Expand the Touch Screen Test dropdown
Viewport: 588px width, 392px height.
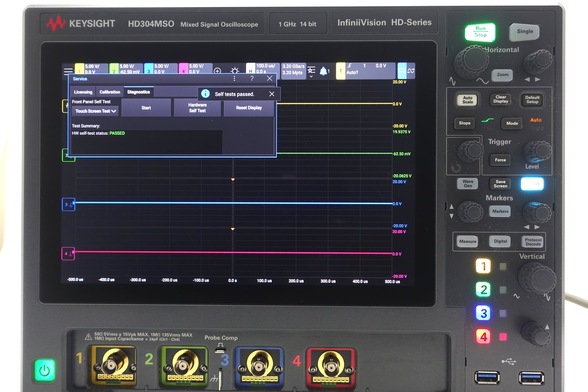point(95,111)
